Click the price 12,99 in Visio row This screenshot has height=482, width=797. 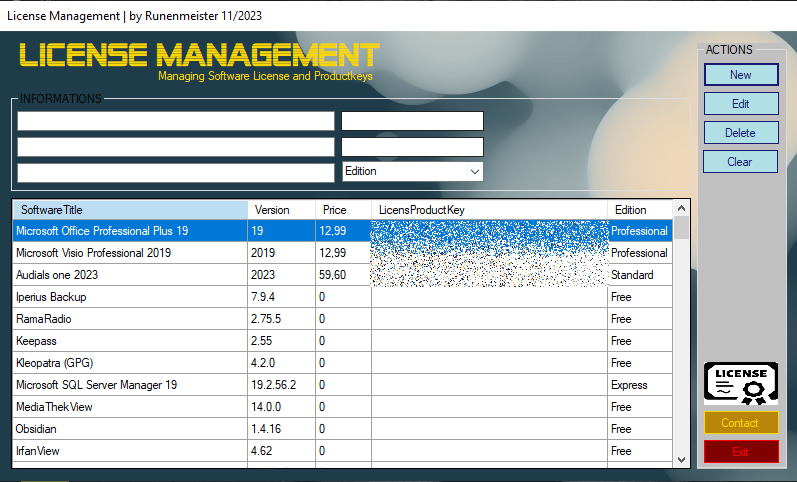point(344,253)
